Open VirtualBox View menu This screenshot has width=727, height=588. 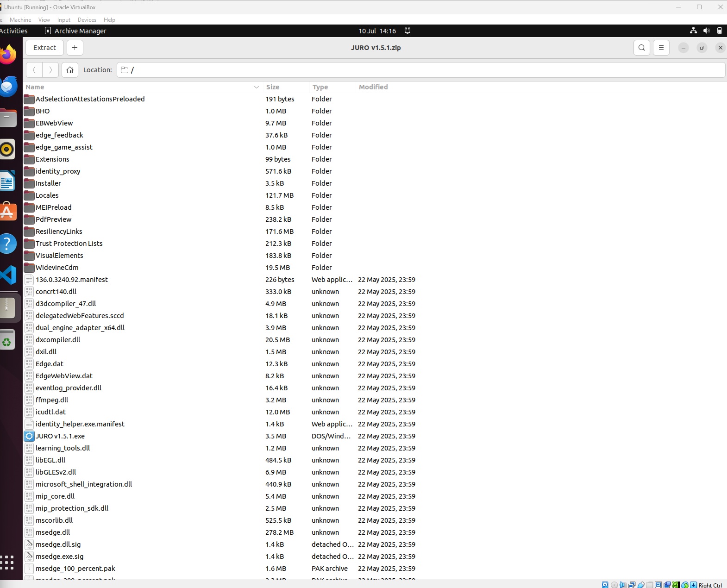[44, 20]
